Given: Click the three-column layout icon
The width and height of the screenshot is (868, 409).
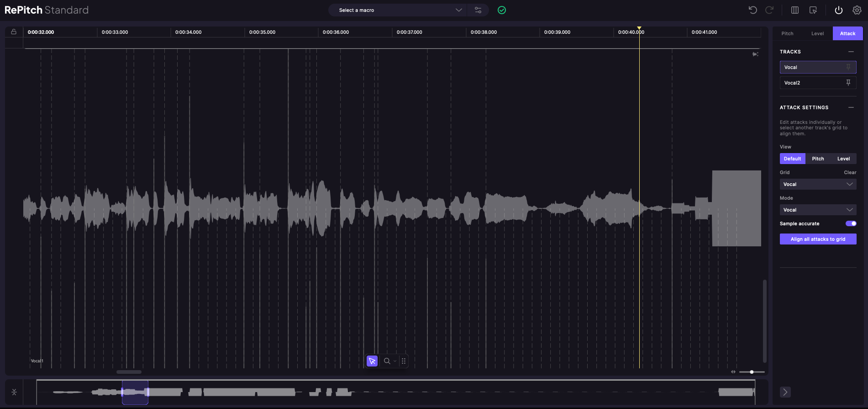Looking at the screenshot, I should pos(794,10).
